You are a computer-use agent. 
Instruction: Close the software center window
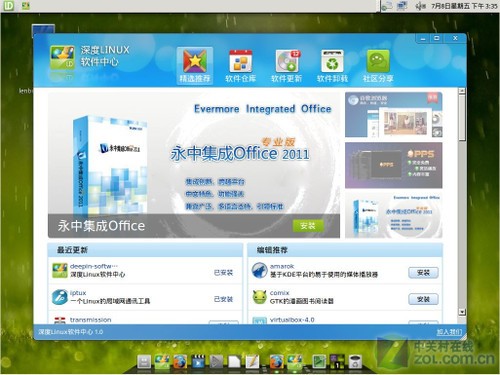coord(455,38)
